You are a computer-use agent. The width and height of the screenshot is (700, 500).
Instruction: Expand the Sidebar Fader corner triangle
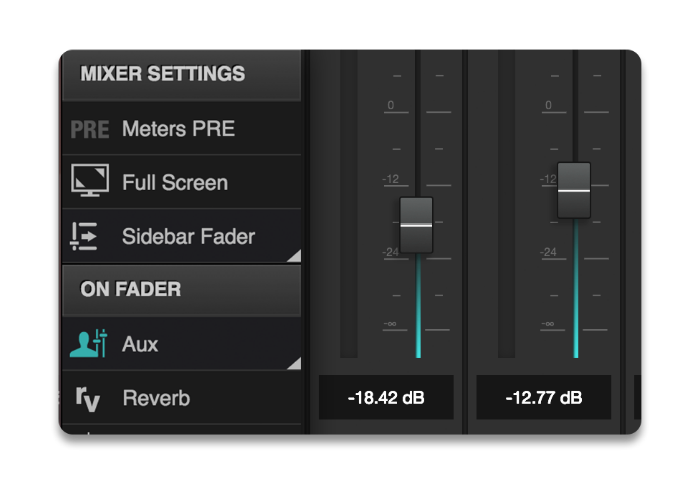tap(293, 256)
